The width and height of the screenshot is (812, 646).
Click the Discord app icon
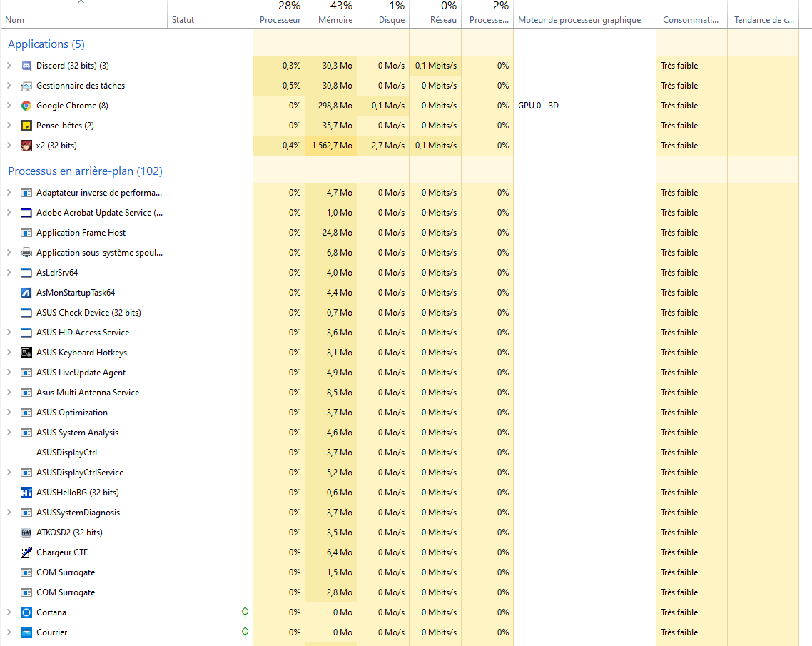[26, 66]
